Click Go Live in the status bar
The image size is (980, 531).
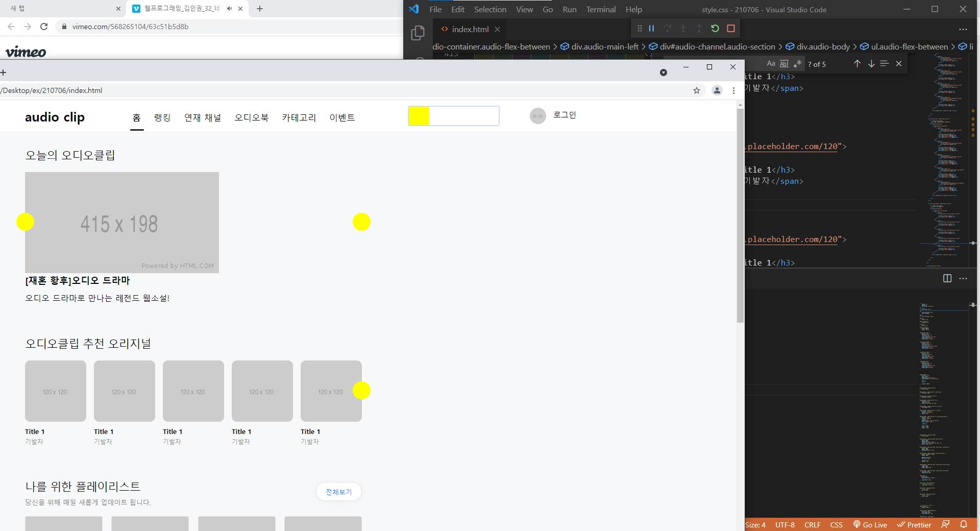coord(870,524)
